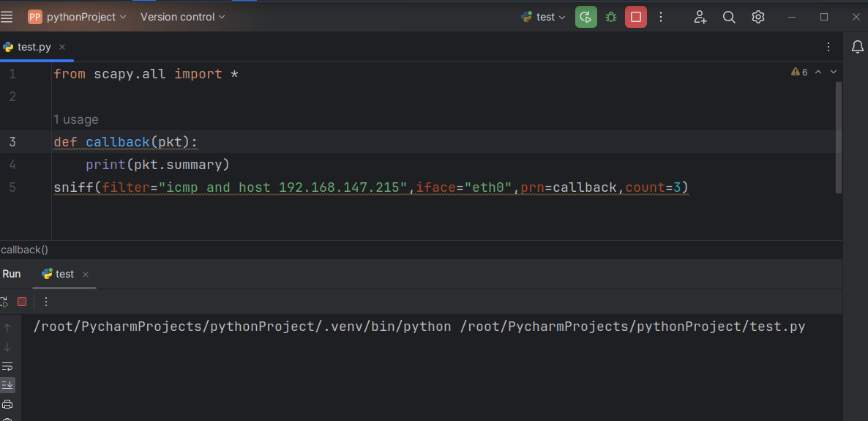Toggle scroll to end of console
This screenshot has height=421, width=868.
point(7,384)
